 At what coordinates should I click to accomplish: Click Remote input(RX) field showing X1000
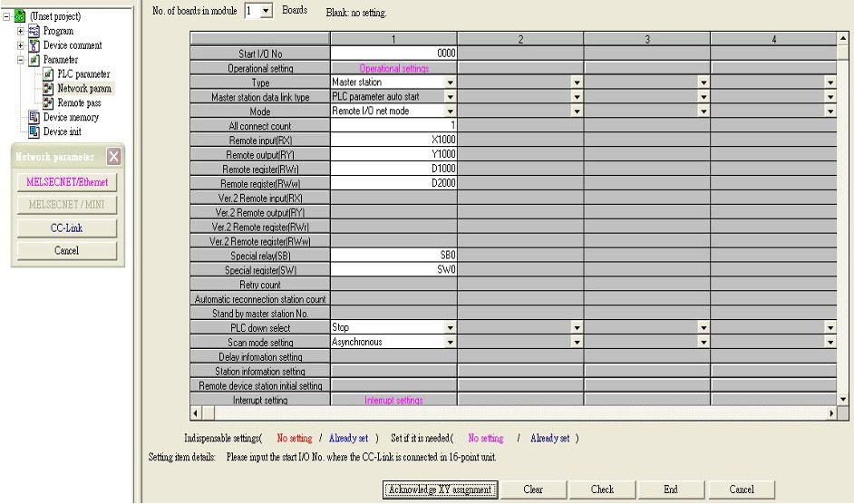click(x=393, y=140)
